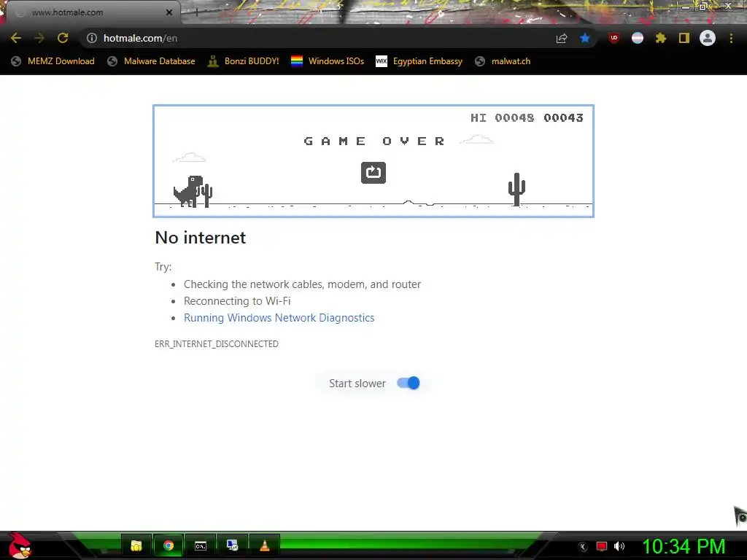Screen dimensions: 747x560
Task: Click the current score 00043
Action: [563, 117]
